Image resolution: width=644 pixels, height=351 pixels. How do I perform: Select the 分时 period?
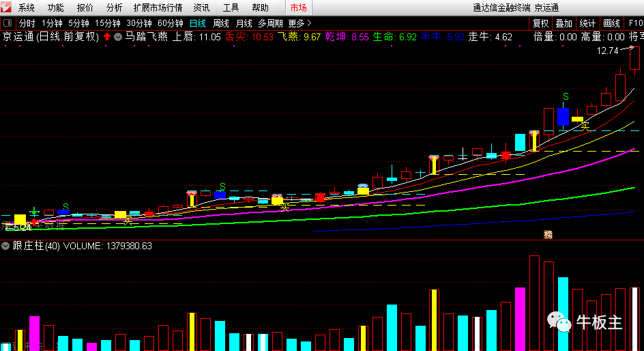(27, 23)
